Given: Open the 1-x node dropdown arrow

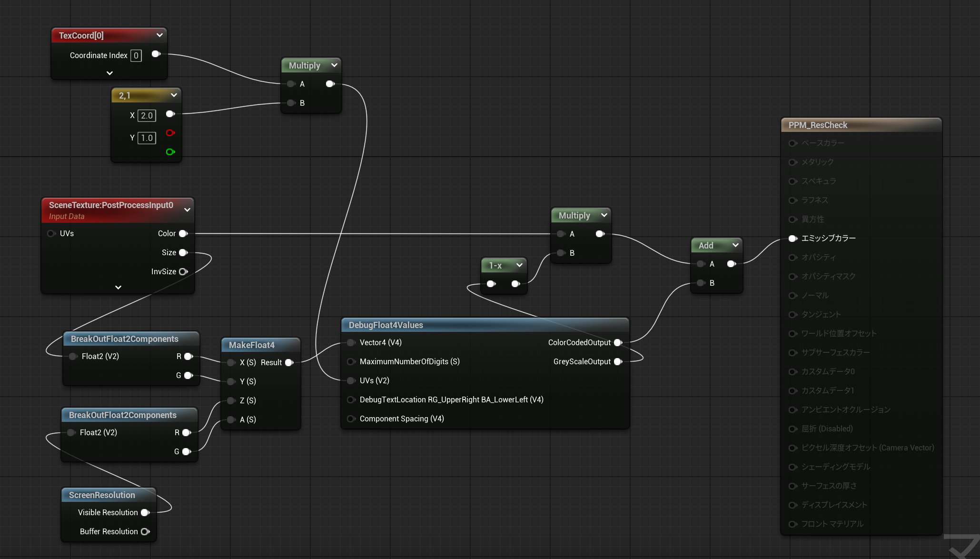Looking at the screenshot, I should pos(519,265).
